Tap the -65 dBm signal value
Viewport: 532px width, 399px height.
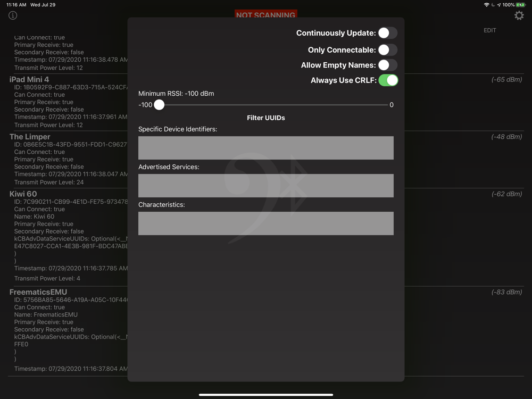click(506, 79)
